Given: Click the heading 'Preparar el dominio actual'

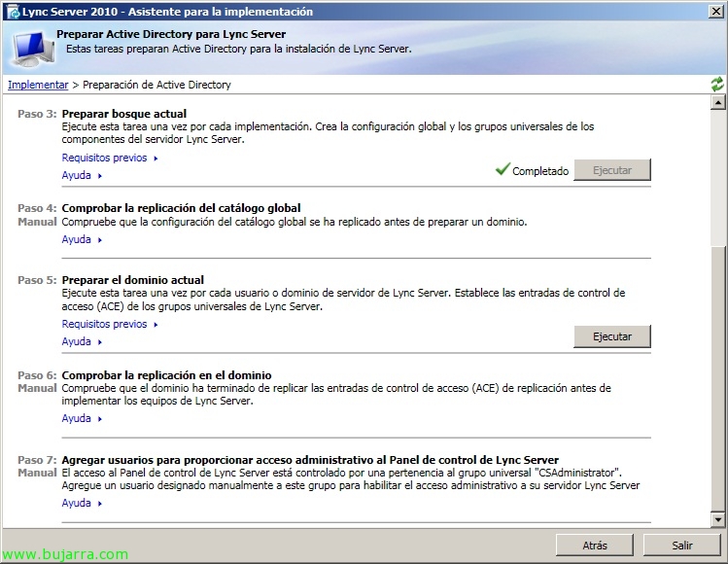Looking at the screenshot, I should click(x=133, y=280).
